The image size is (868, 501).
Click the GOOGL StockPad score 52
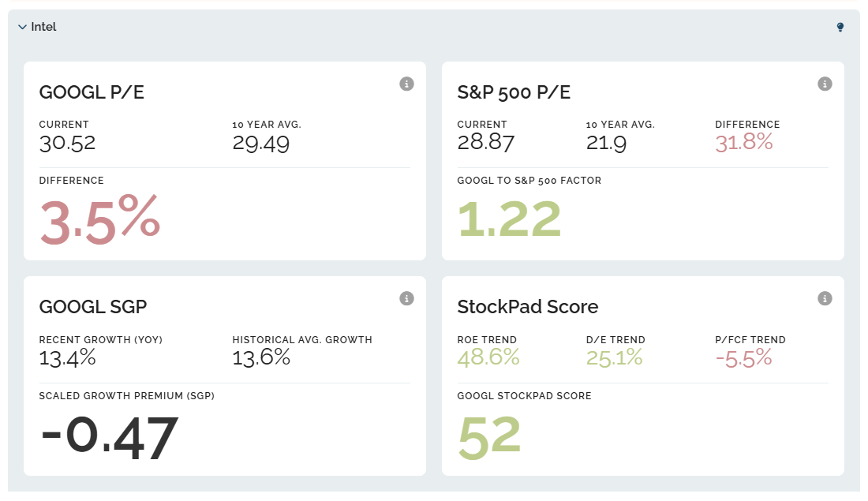(x=489, y=435)
